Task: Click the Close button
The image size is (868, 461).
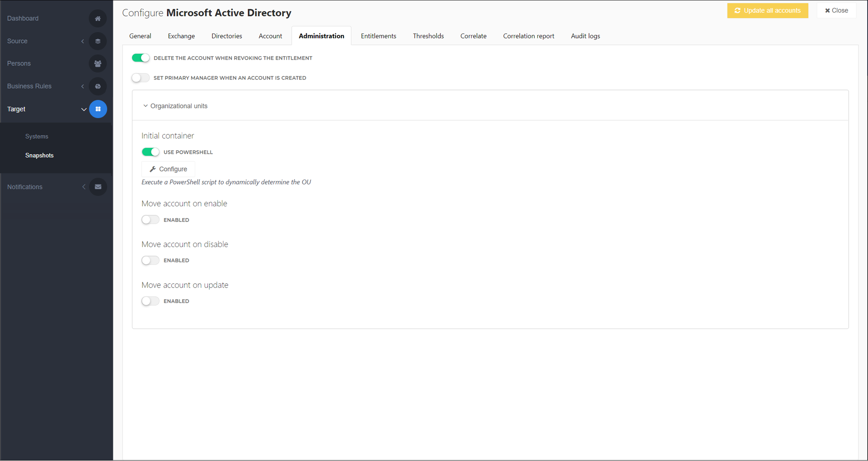Action: (x=836, y=10)
